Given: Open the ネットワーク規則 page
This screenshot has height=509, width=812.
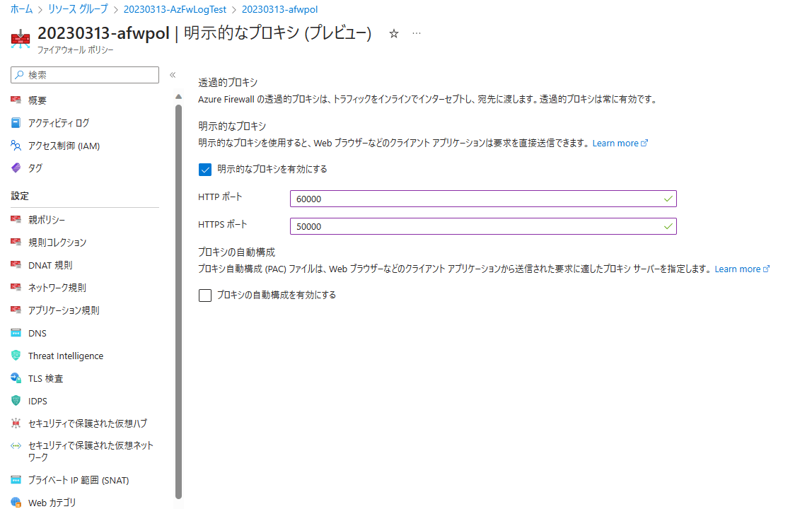Looking at the screenshot, I should (57, 288).
